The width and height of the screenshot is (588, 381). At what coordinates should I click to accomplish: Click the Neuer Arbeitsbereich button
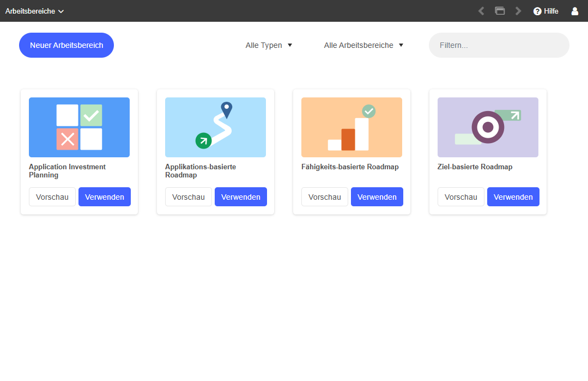[x=66, y=45]
